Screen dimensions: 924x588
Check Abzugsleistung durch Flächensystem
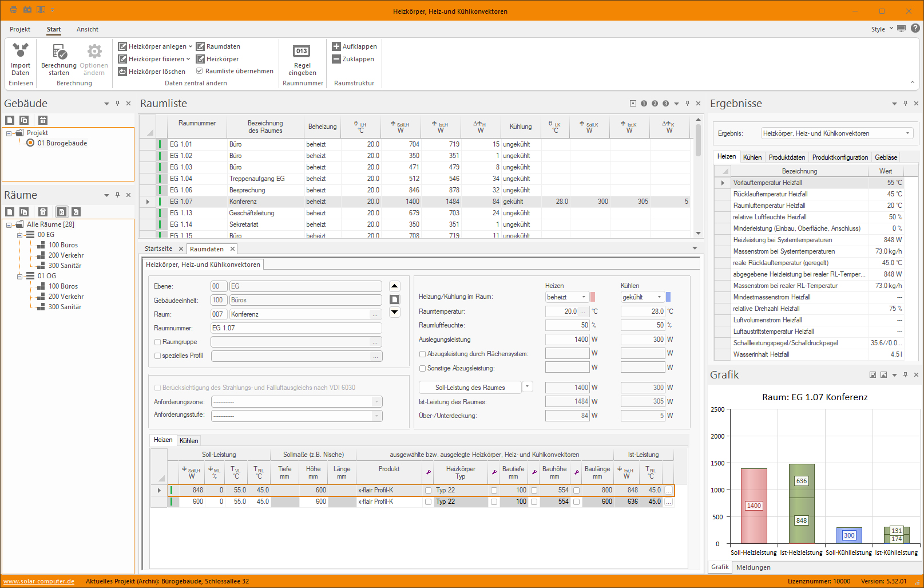tap(423, 354)
